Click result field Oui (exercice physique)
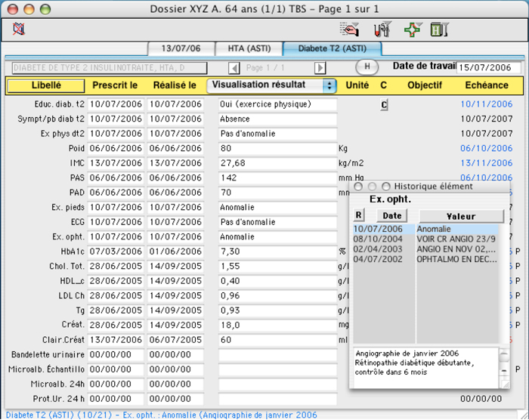 [x=277, y=104]
